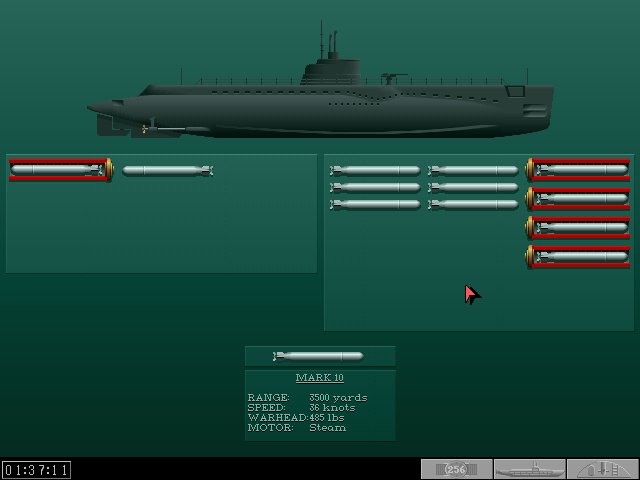Image resolution: width=640 pixels, height=480 pixels.
Task: Pick top-row left forward reserve torpedo
Action: (375, 170)
